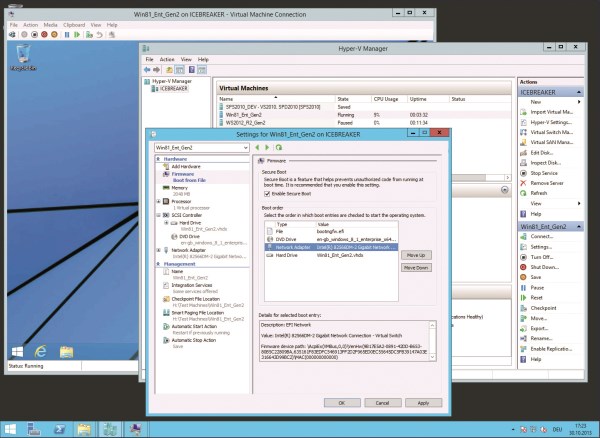
Task: Collapse SCSI Controller node in settings tree
Action: [x=158, y=215]
